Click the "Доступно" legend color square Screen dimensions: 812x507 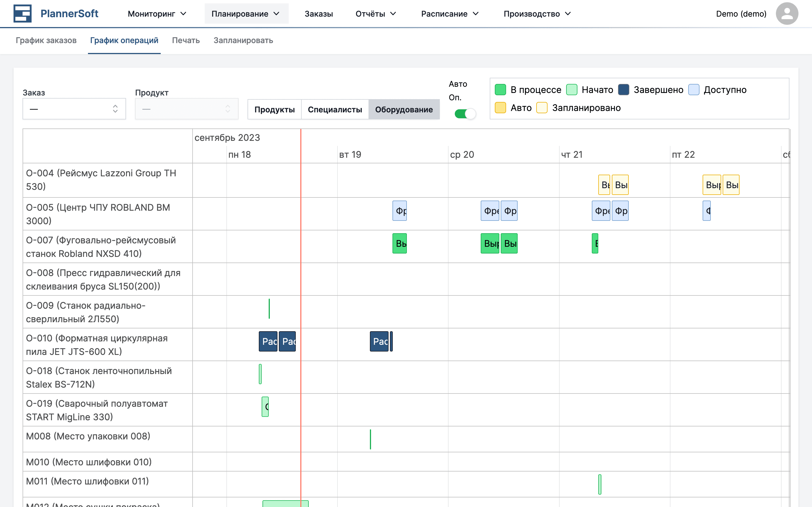(694, 90)
